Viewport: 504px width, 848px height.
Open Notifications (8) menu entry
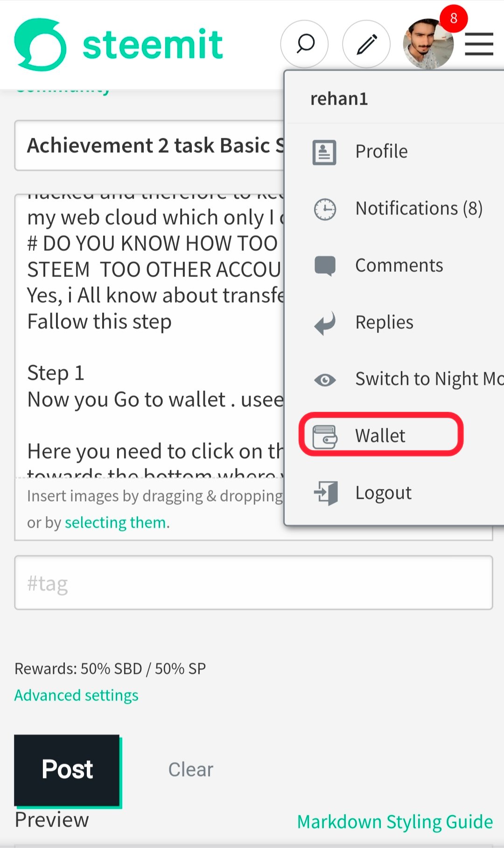click(418, 209)
